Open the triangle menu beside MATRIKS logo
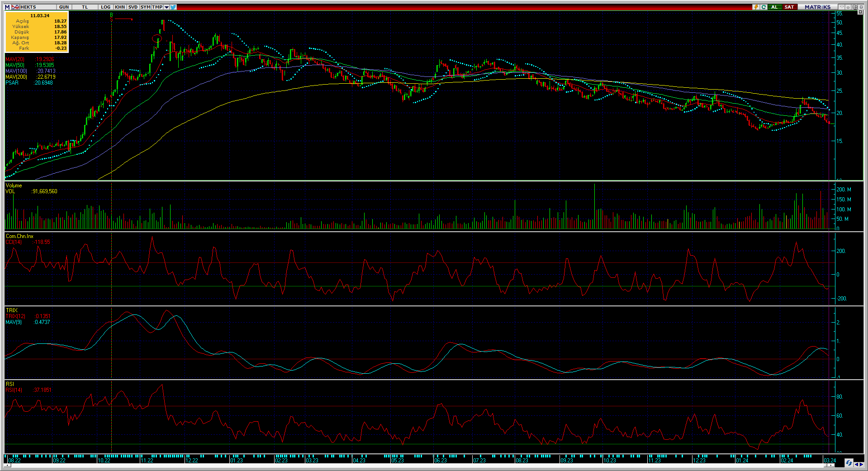This screenshot has width=868, height=471. 841,7
